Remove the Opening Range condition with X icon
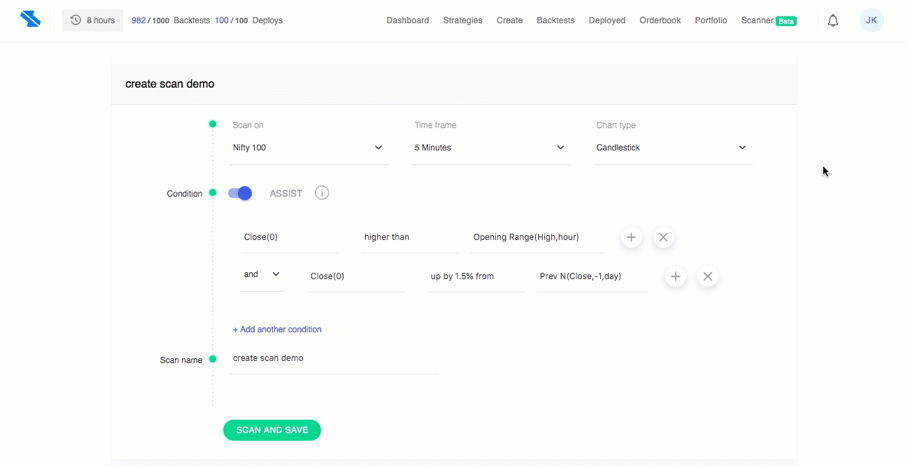This screenshot has width=908, height=466. click(664, 237)
